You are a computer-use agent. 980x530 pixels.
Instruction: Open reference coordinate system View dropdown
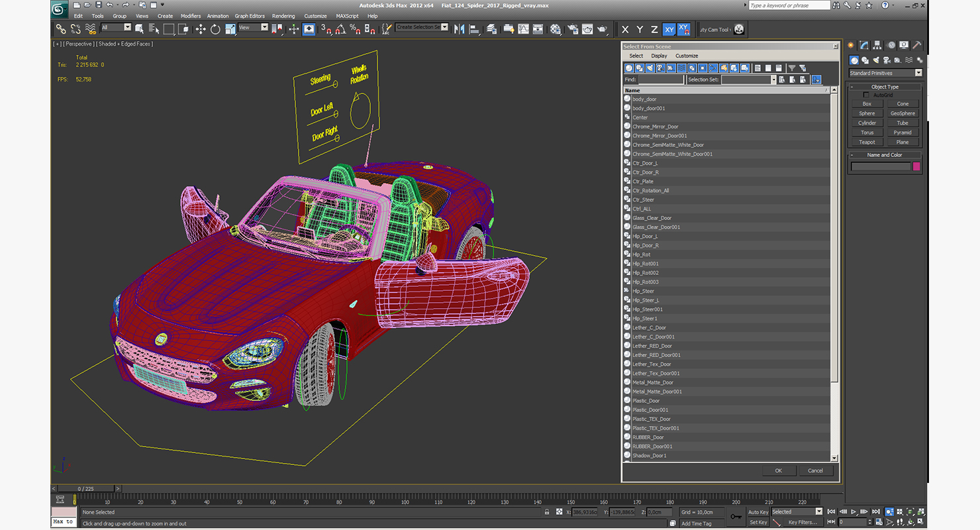(x=253, y=28)
